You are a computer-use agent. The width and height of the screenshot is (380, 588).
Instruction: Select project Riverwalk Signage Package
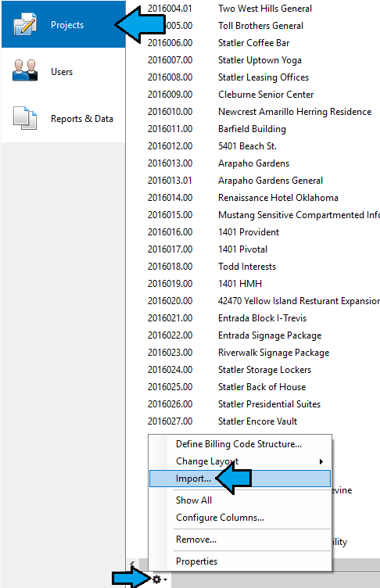pos(274,353)
